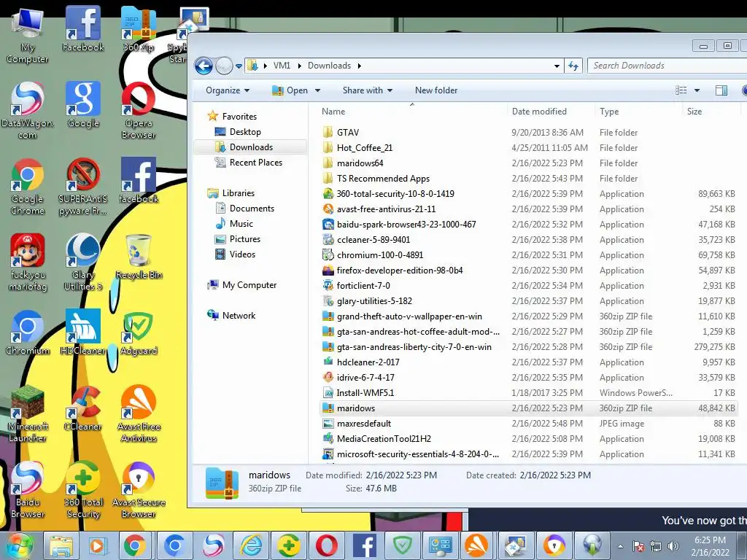747x560 pixels.
Task: Expand the arrow after VM1 breadcrumb
Action: coord(299,66)
